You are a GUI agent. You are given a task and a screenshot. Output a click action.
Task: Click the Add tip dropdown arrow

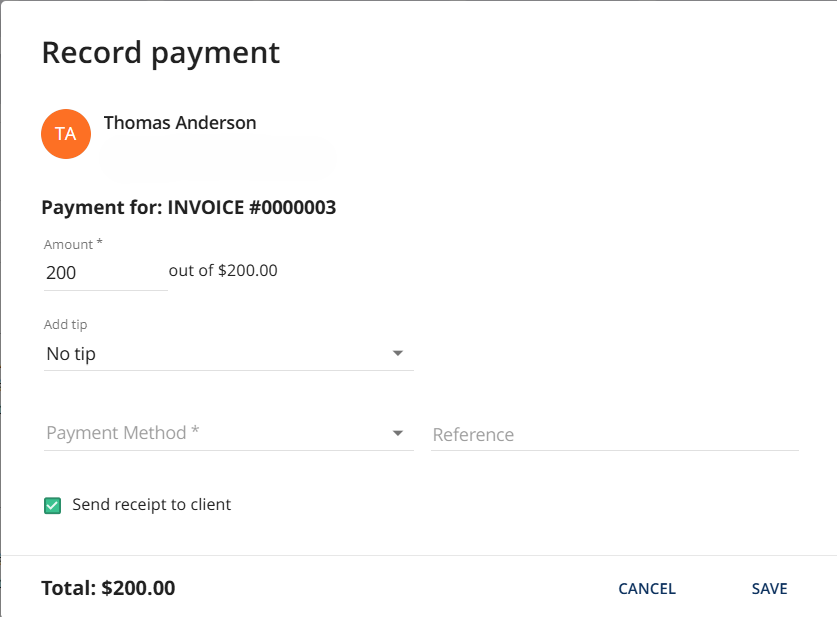coord(398,353)
